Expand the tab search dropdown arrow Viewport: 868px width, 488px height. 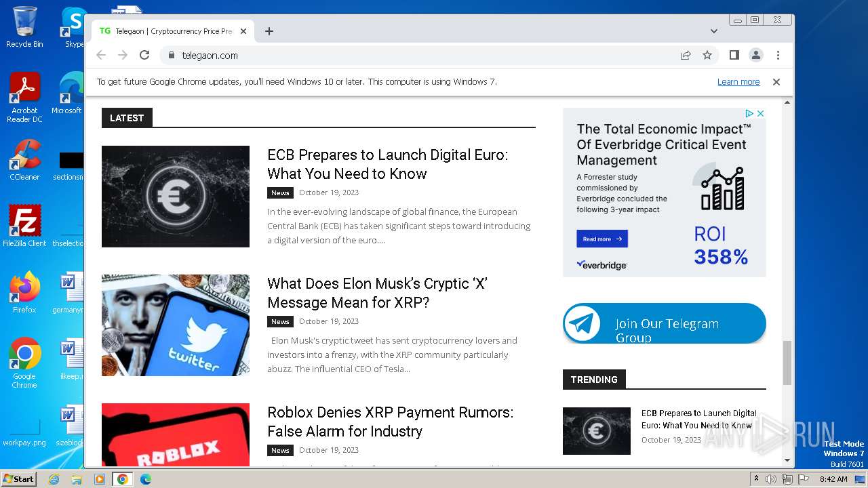(x=714, y=31)
